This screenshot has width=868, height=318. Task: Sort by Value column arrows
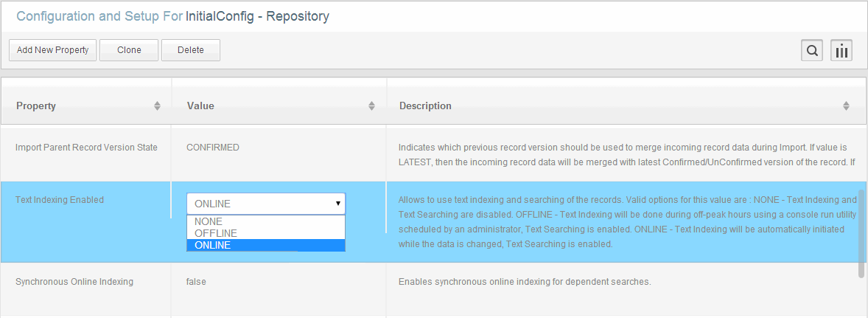pyautogui.click(x=372, y=106)
